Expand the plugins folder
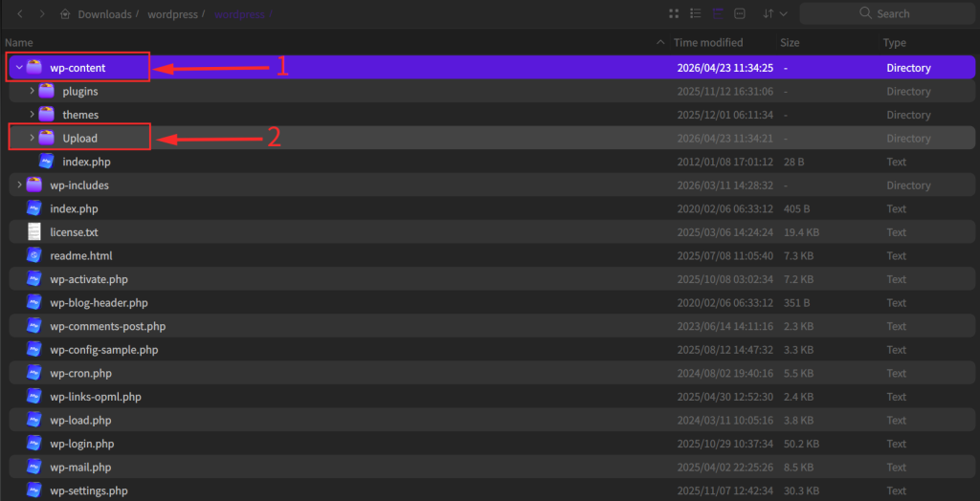This screenshot has height=501, width=980. 32,91
